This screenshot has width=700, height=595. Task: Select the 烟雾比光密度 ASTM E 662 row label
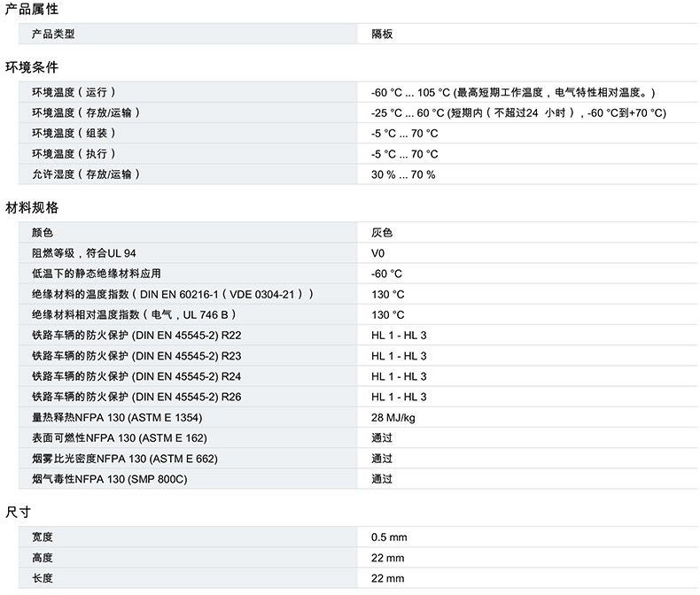coord(124,459)
